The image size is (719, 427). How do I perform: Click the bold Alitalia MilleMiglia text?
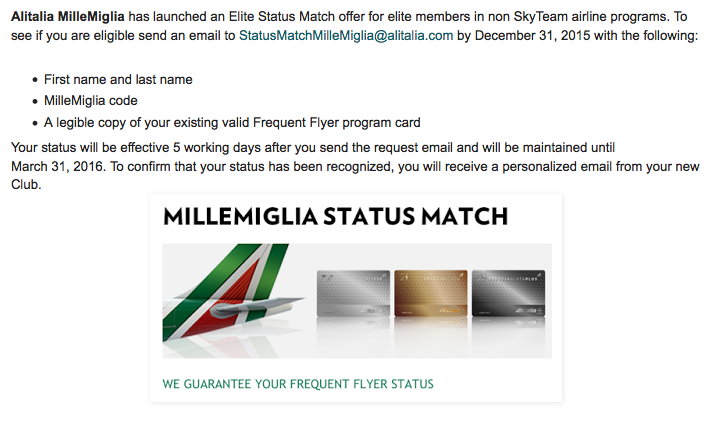tap(68, 16)
